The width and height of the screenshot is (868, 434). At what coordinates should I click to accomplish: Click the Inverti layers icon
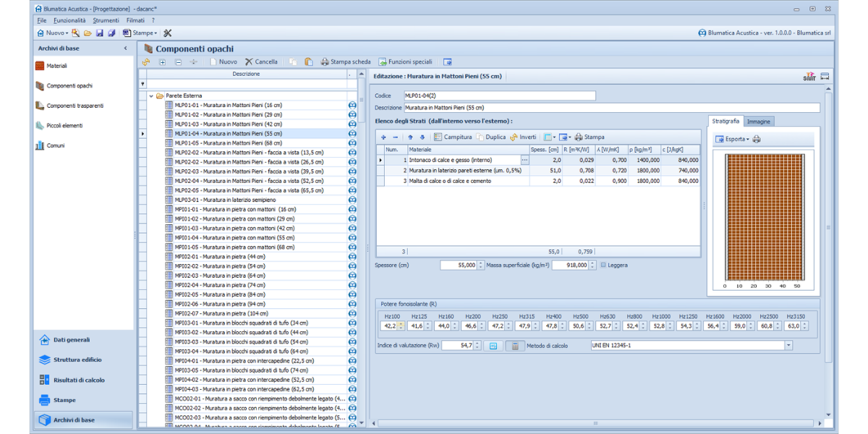(514, 137)
